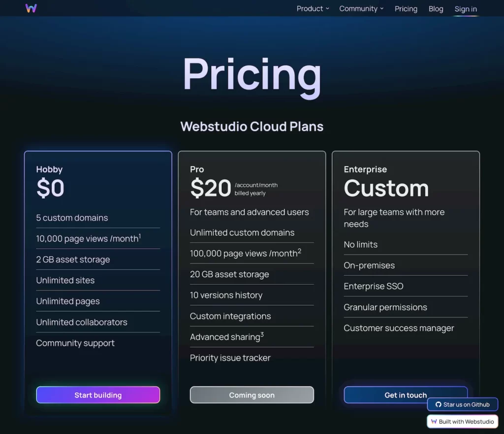This screenshot has width=504, height=434.
Task: Select Pricing in the navigation bar
Action: coord(406,8)
